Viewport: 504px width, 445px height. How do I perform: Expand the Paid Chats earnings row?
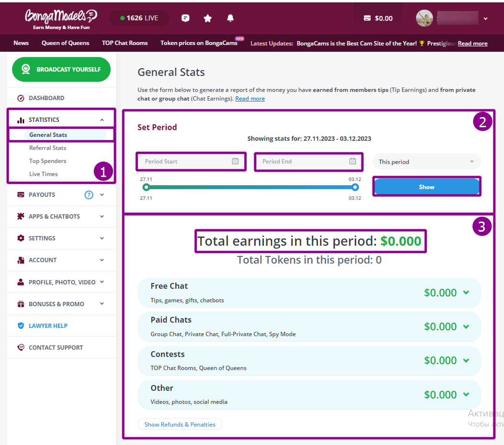466,326
